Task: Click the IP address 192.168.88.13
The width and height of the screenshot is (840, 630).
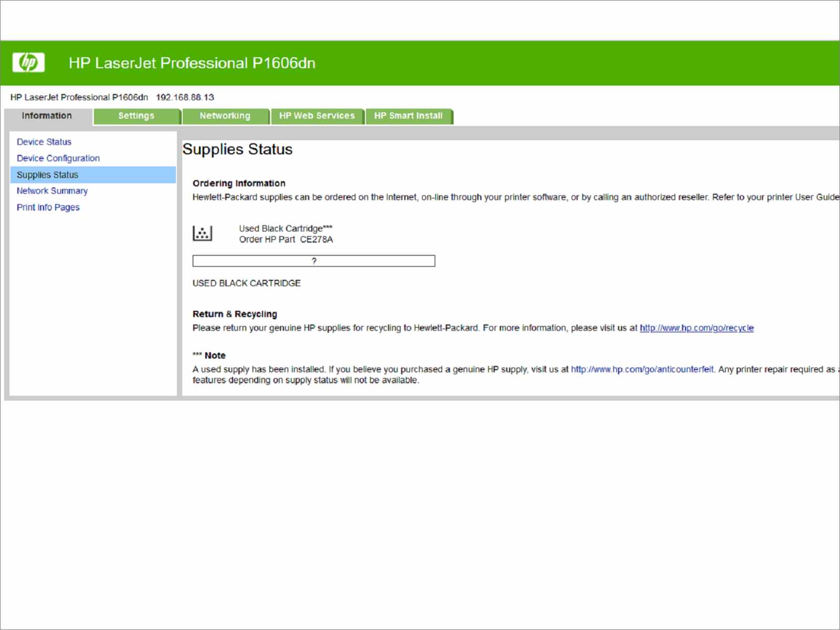Action: 185,98
